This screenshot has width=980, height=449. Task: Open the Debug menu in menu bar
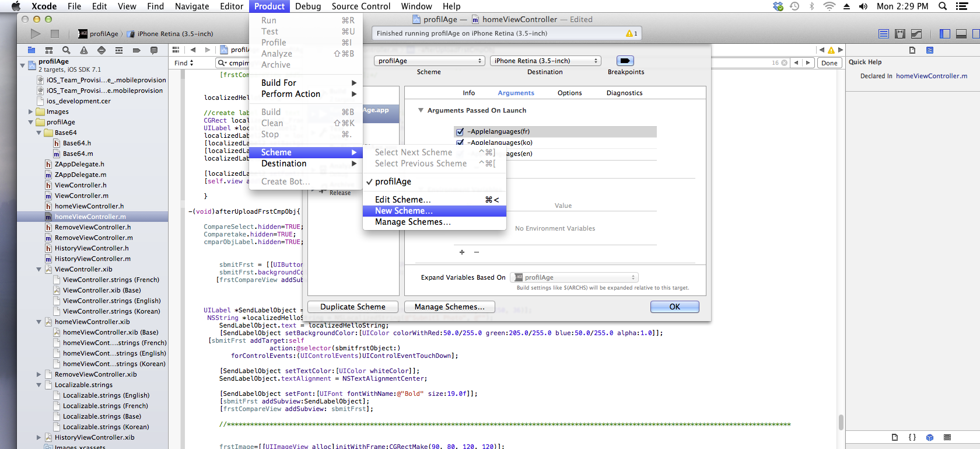(308, 6)
